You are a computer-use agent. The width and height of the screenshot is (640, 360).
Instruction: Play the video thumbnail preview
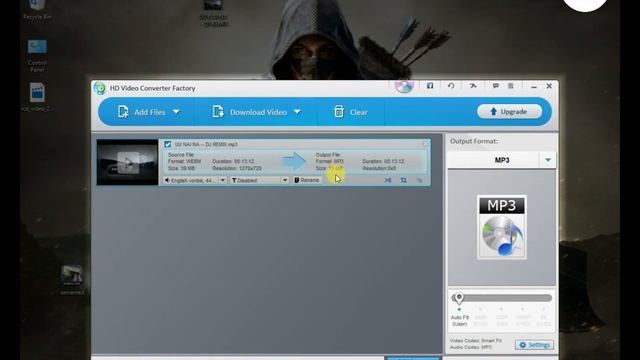point(127,162)
